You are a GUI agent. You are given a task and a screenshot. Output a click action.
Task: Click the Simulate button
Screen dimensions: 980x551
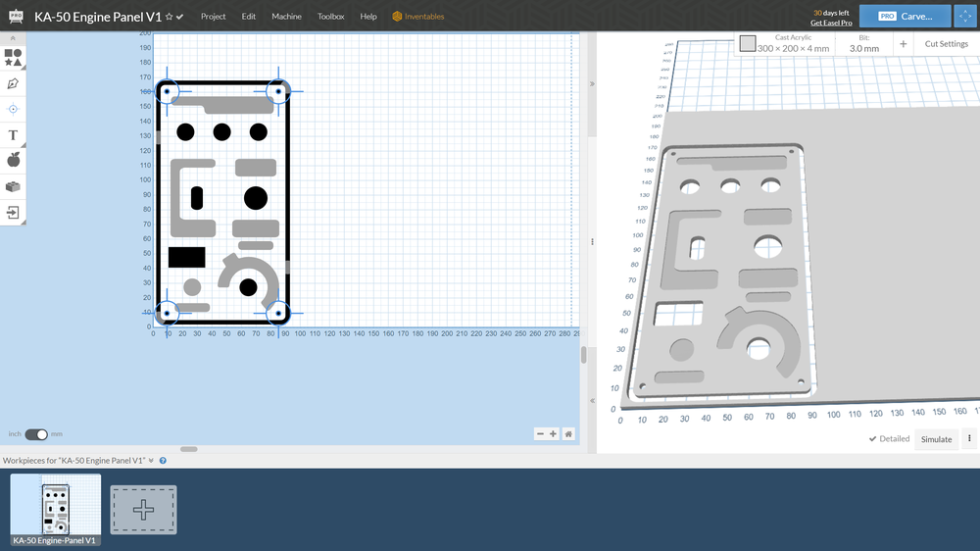click(x=936, y=439)
